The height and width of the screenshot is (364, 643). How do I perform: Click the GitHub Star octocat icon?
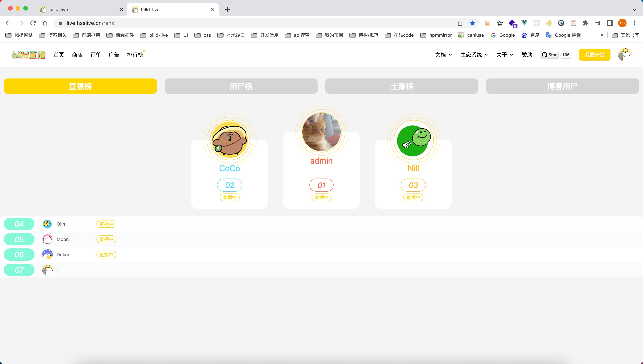pyautogui.click(x=545, y=55)
